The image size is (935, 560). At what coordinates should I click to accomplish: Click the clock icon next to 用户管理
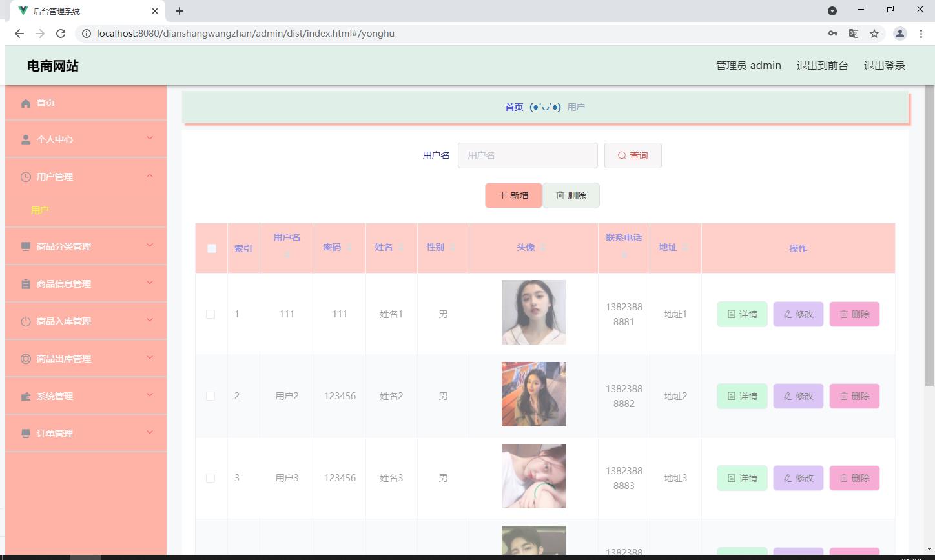click(26, 177)
